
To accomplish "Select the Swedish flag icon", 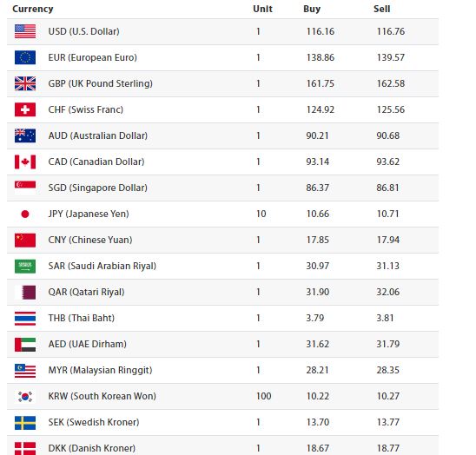I will tap(25, 423).
